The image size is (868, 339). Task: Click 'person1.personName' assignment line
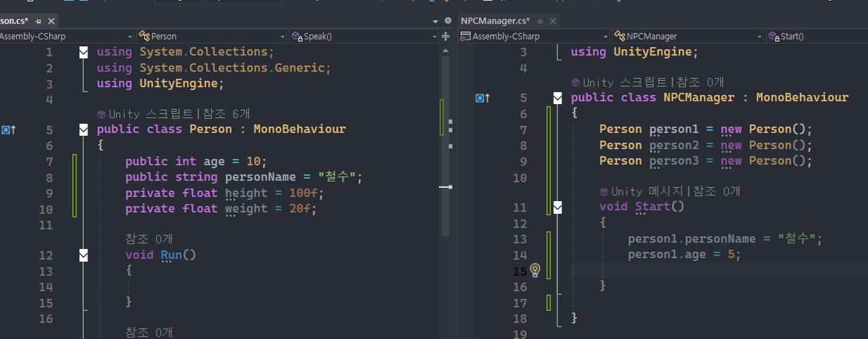pyautogui.click(x=725, y=239)
